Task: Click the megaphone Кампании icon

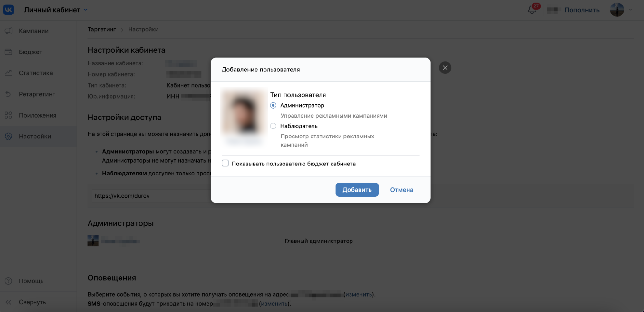Action: click(x=8, y=31)
